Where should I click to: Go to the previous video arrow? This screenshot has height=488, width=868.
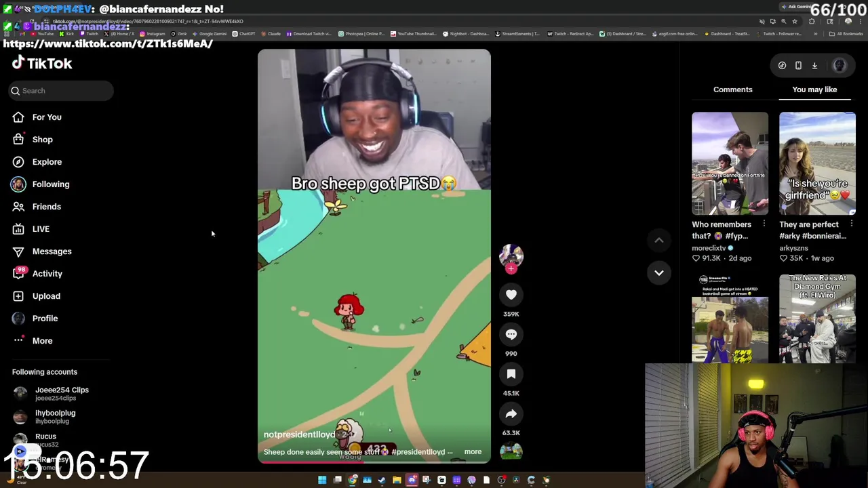[x=658, y=240]
